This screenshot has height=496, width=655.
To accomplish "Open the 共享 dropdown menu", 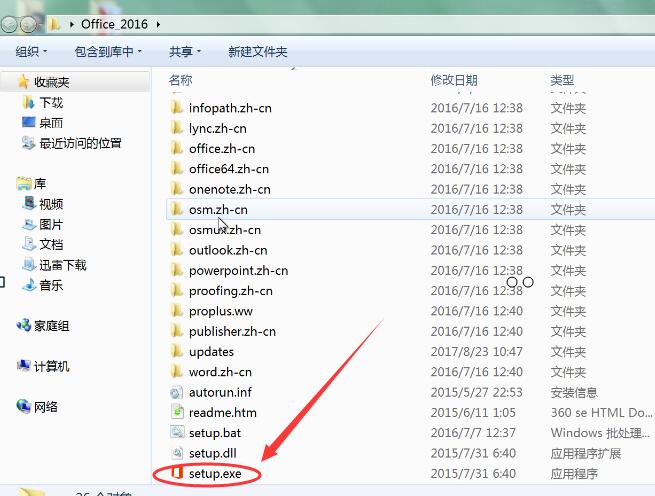I will pos(184,51).
